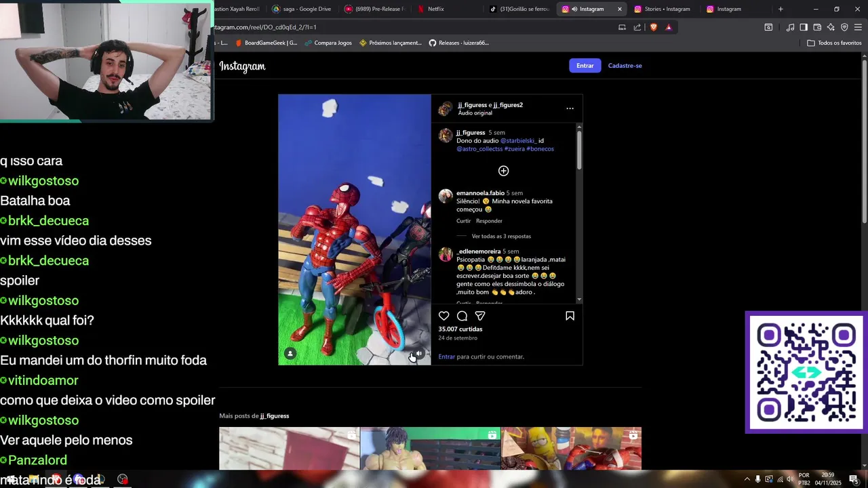The image size is (868, 488).
Task: Open the emannoela.fabio commenter profile
Action: tap(480, 193)
